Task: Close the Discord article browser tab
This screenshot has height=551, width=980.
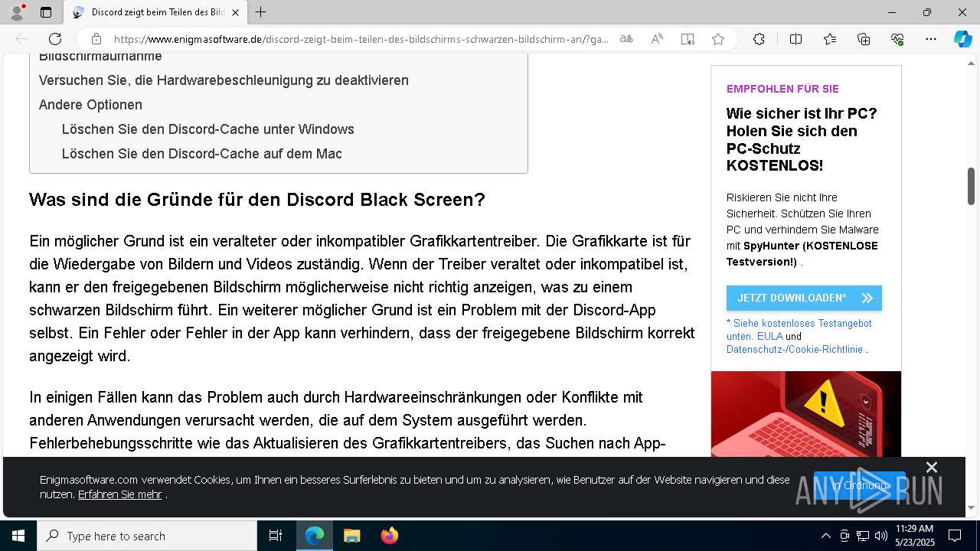Action: point(235,12)
